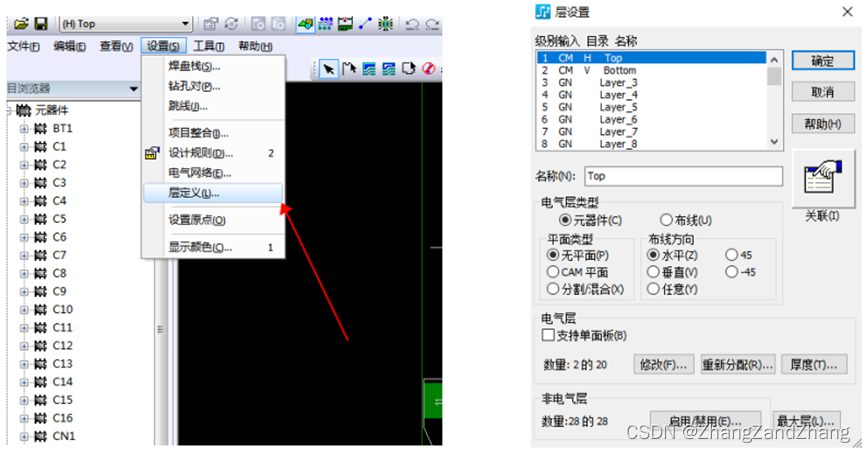Image resolution: width=865 pixels, height=452 pixels.
Task: Click the C12 component chip icon
Action: click(x=40, y=346)
